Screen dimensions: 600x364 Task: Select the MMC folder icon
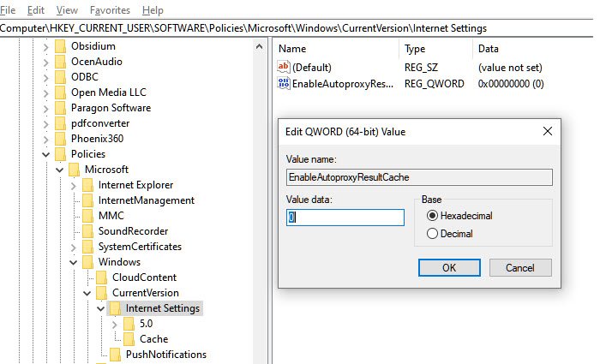point(88,216)
